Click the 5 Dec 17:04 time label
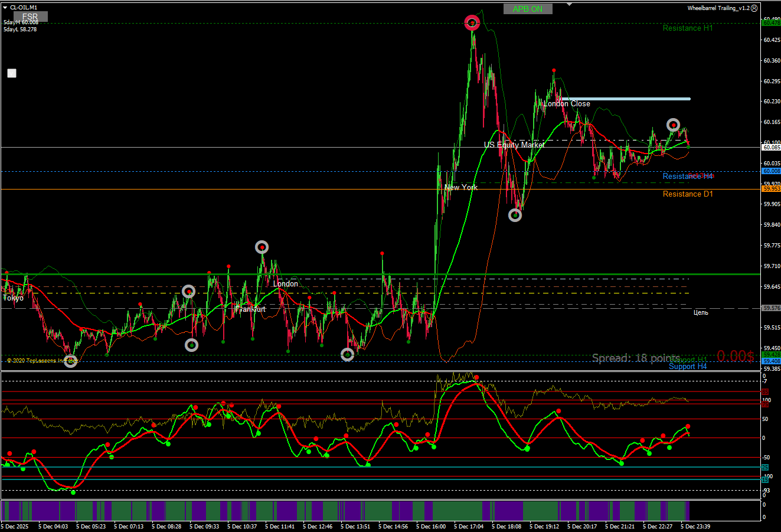The height and width of the screenshot is (532, 781). point(469,526)
